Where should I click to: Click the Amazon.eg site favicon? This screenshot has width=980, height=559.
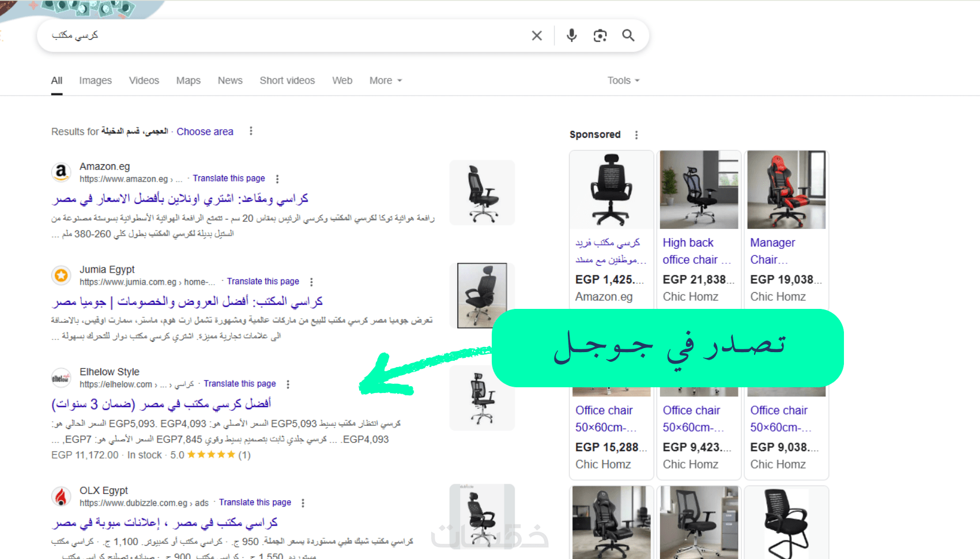point(61,172)
